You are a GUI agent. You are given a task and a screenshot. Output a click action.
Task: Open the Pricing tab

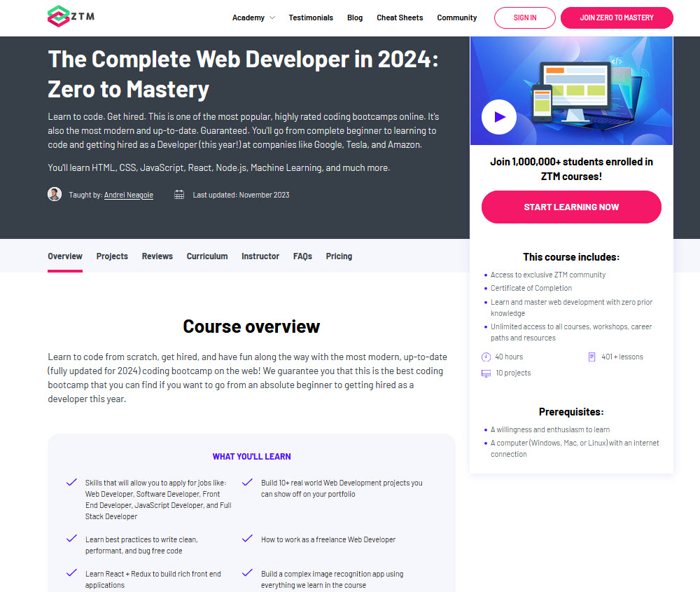[x=339, y=256]
